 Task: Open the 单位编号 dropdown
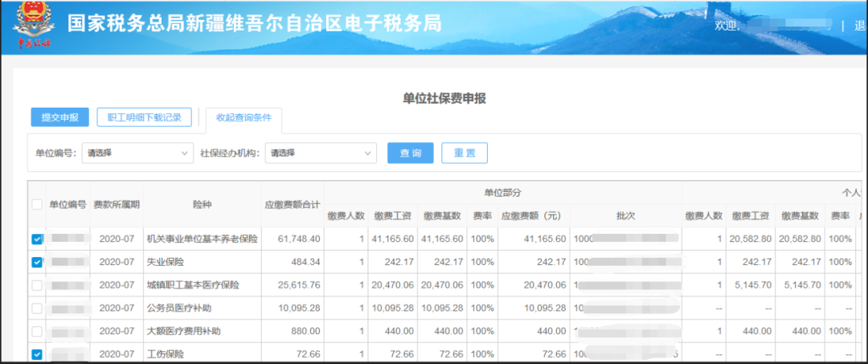[138, 153]
